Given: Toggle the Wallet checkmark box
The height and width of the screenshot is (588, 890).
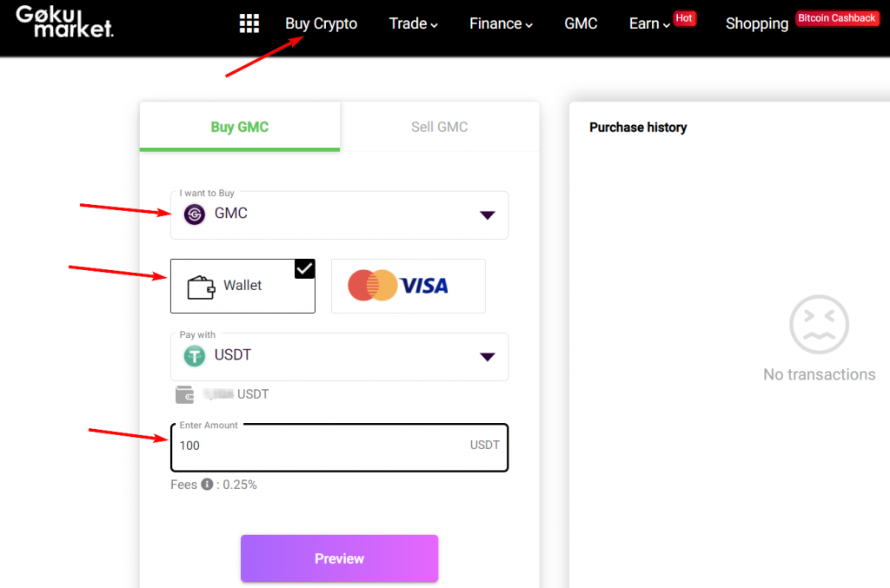Looking at the screenshot, I should (x=304, y=268).
